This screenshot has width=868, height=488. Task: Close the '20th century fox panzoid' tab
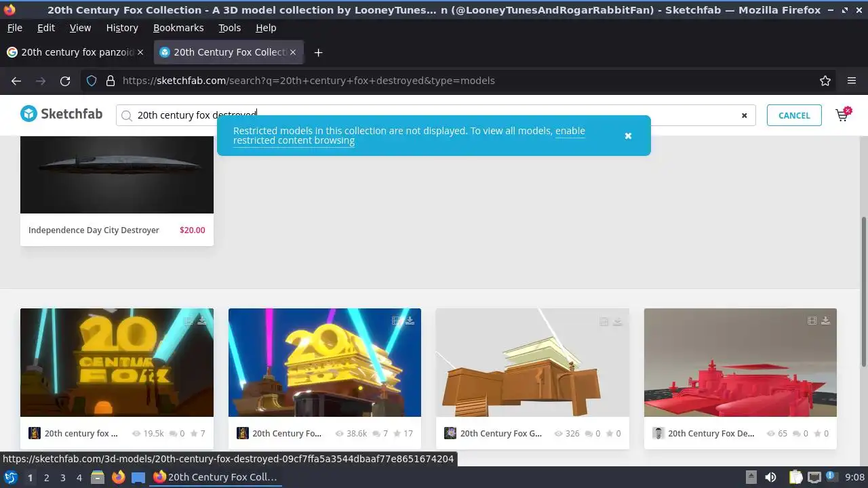[x=140, y=52]
